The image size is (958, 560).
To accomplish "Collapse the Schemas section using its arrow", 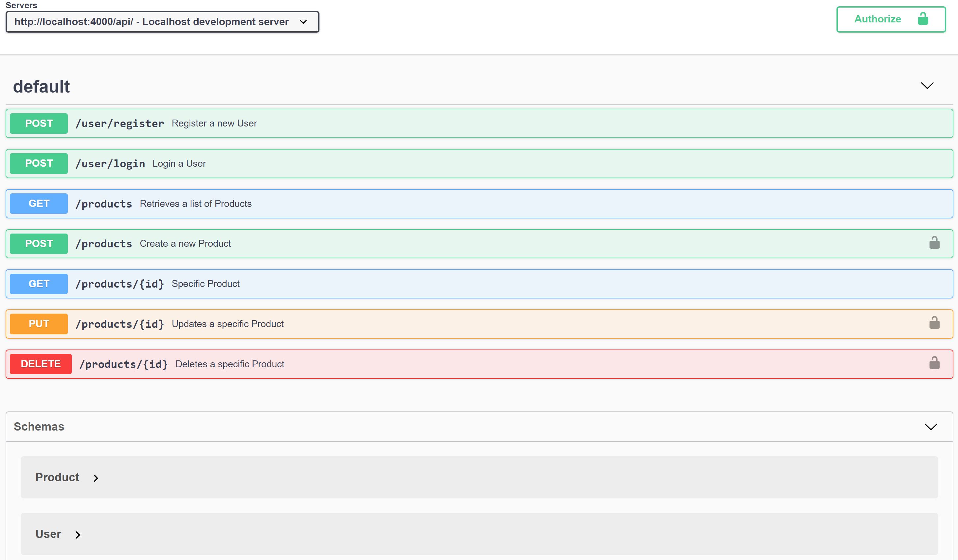I will tap(930, 427).
